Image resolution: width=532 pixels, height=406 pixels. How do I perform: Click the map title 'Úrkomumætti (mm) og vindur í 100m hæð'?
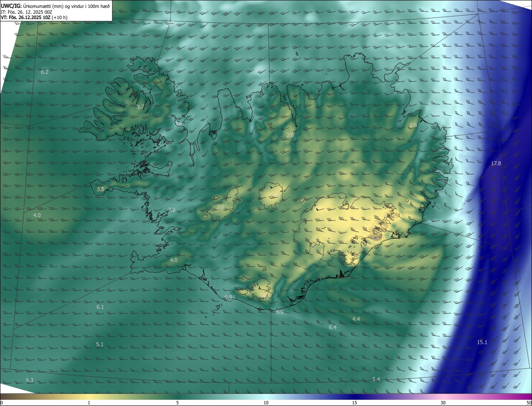coord(66,6)
